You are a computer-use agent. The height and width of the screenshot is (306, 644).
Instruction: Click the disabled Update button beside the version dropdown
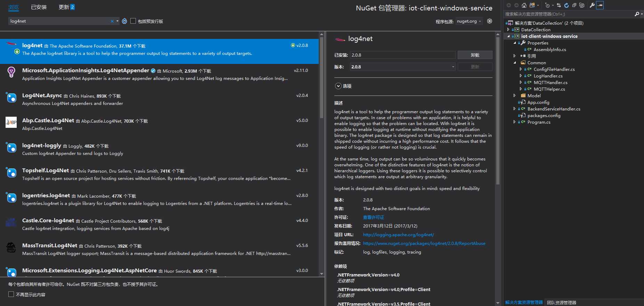[475, 67]
